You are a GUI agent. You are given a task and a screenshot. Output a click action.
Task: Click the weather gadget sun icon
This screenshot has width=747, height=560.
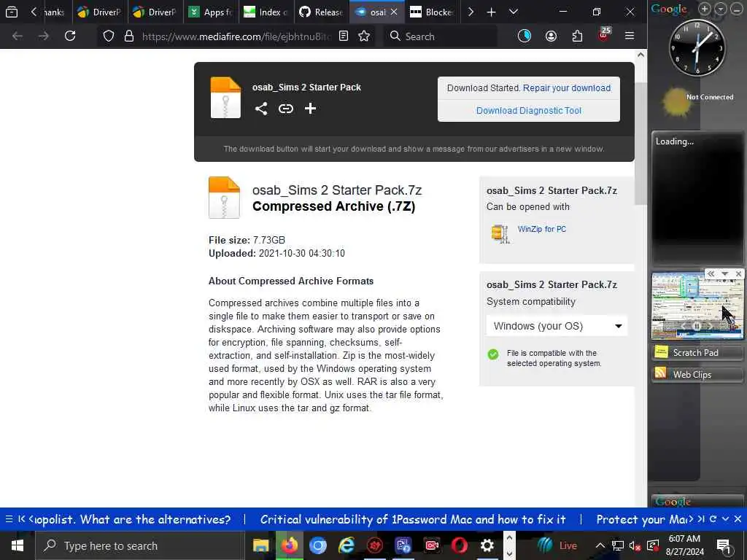pyautogui.click(x=676, y=102)
